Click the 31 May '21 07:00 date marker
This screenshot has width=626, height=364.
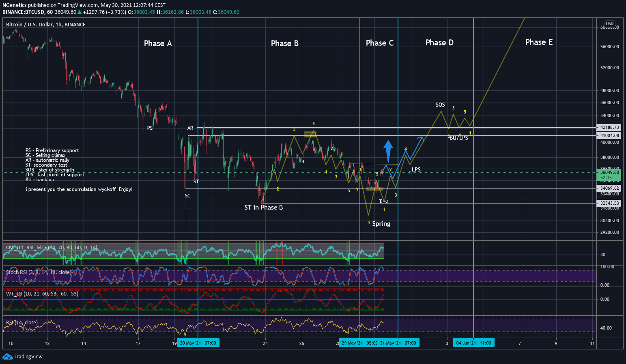398,343
